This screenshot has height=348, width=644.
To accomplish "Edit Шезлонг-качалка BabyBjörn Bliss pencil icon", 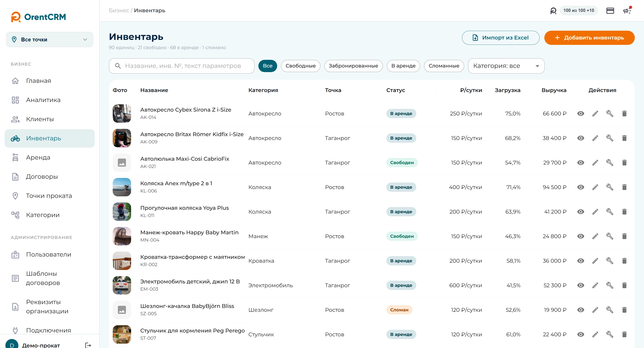I will [595, 310].
